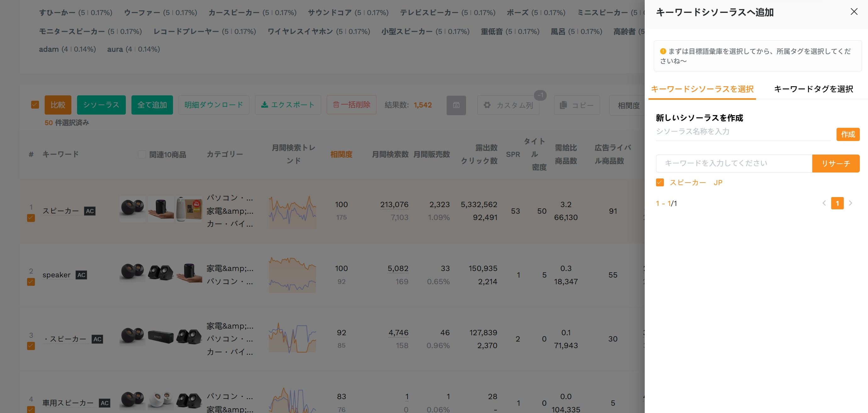The width and height of the screenshot is (868, 413).
Task: Click the 明細ダウンロード button
Action: point(214,105)
